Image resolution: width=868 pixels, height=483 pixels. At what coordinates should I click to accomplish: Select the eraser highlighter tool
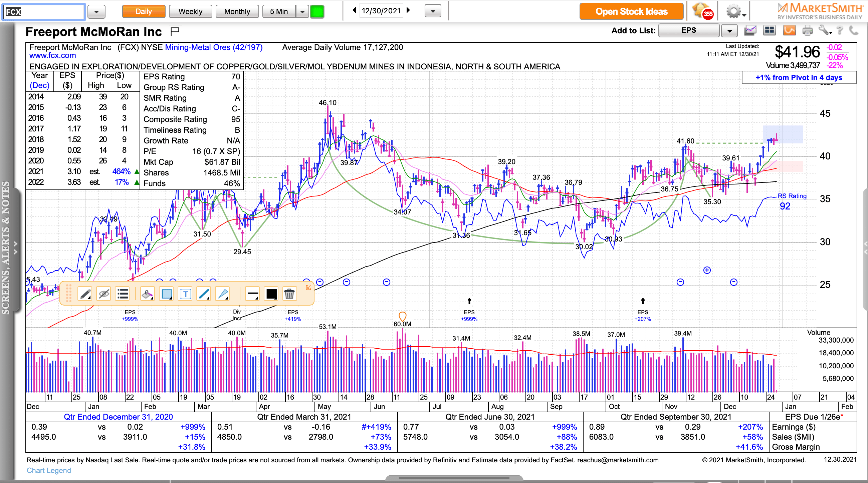147,294
